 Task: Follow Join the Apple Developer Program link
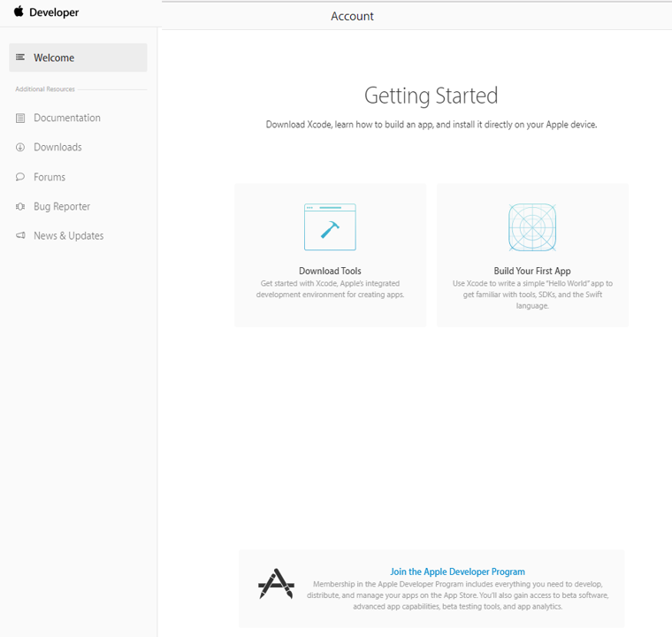[457, 572]
